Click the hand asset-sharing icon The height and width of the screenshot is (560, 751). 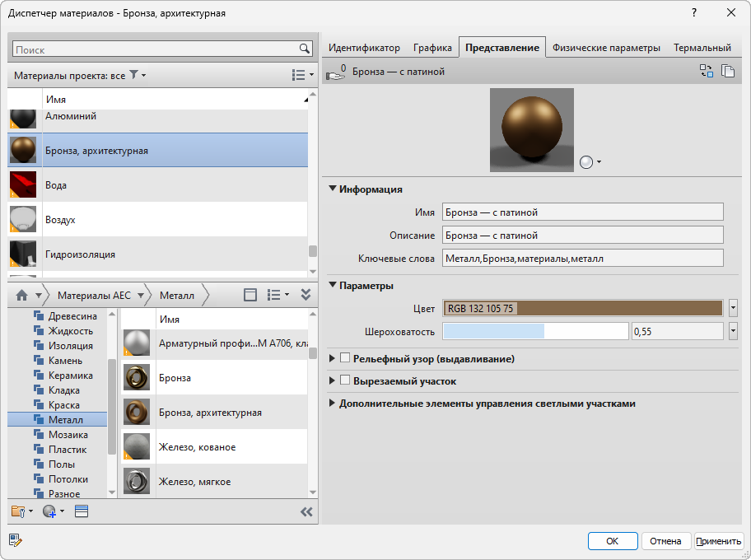(x=336, y=72)
